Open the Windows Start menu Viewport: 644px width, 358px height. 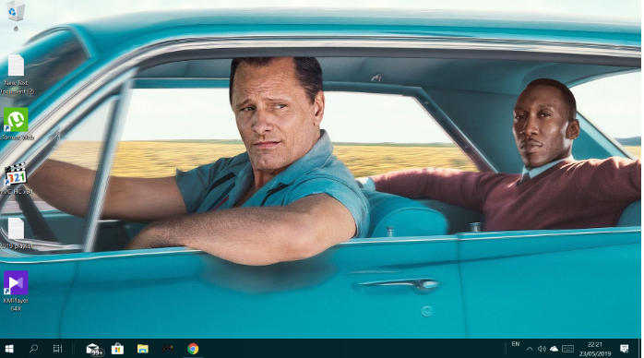click(9, 349)
